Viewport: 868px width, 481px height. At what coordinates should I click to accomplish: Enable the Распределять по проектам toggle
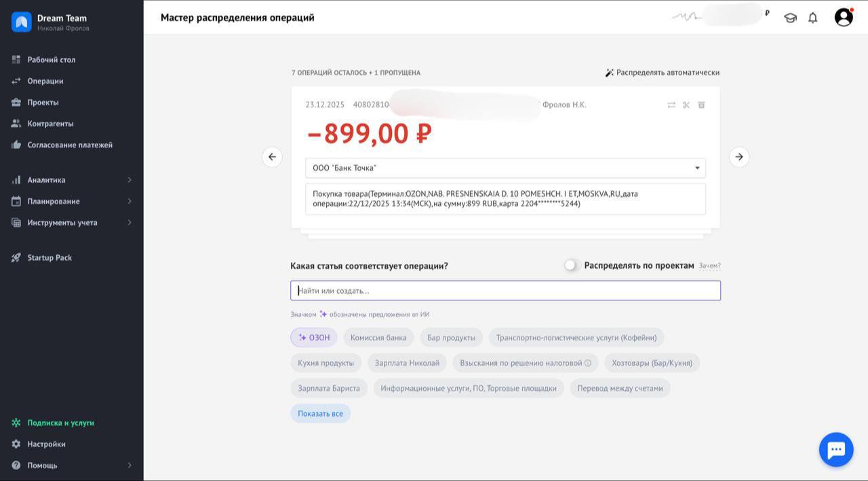[572, 265]
